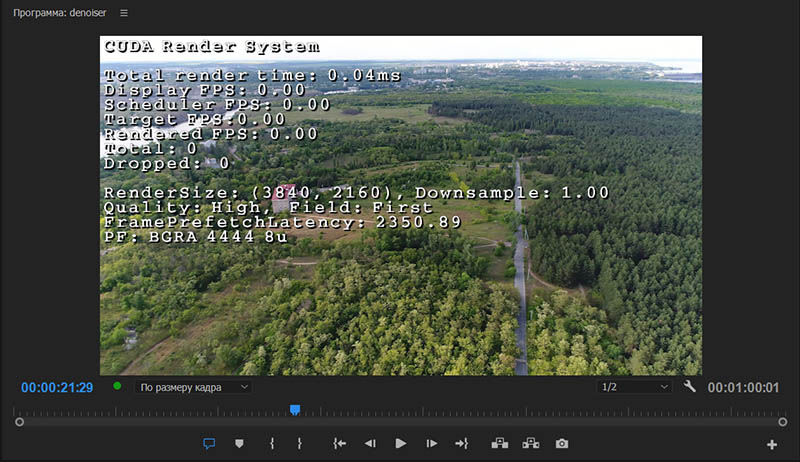
Task: Click the left zoom scroll bar handle
Action: tap(19, 422)
